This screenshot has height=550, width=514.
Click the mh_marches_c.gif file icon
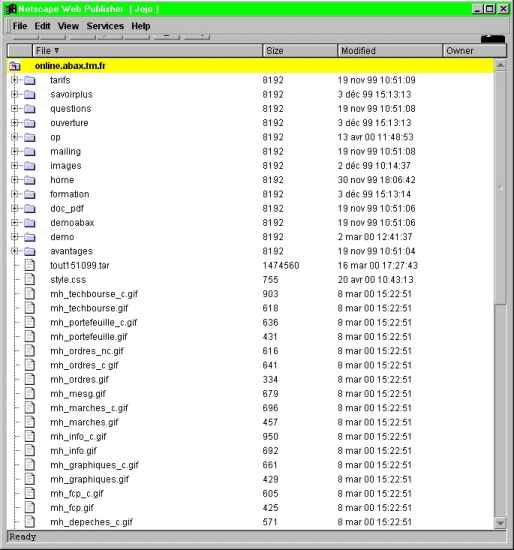pyautogui.click(x=30, y=408)
